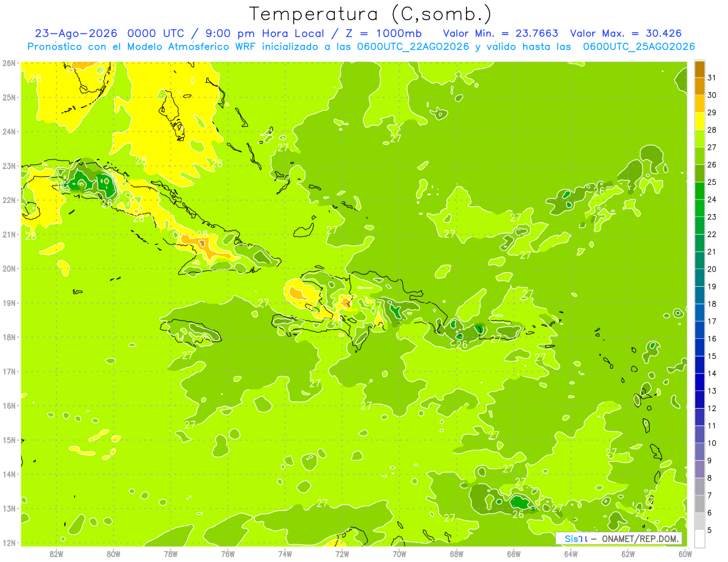
Task: Click the legend scale value '29'
Action: [x=712, y=113]
